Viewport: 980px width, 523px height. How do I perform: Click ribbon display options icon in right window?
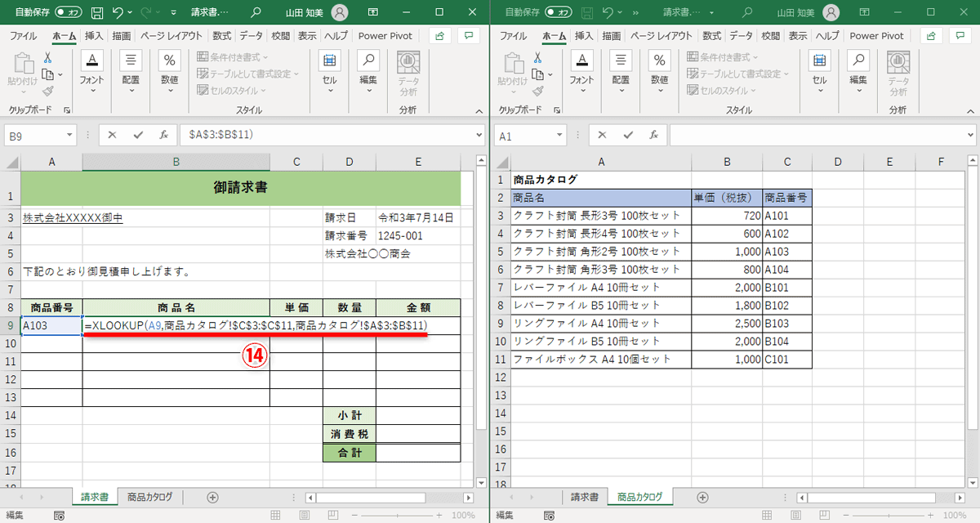(863, 12)
